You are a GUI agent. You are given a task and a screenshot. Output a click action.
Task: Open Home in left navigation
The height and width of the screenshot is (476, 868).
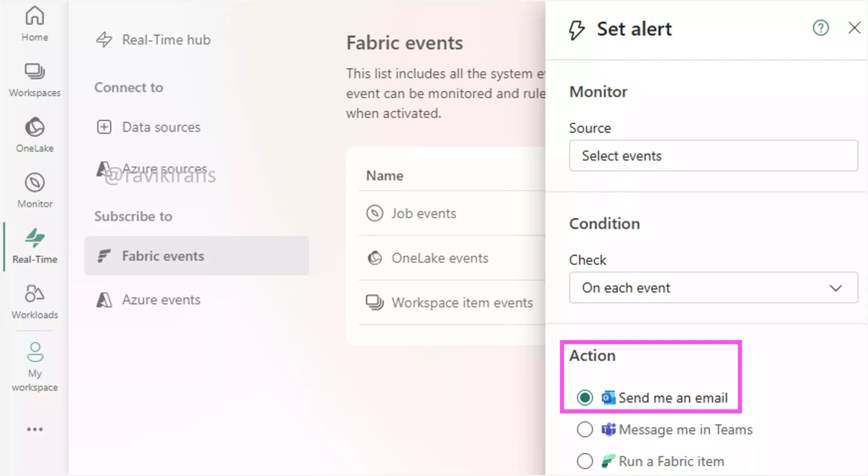click(35, 23)
